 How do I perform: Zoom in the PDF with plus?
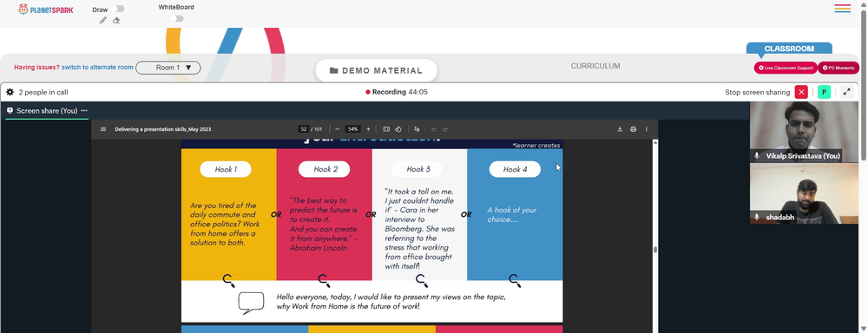pos(369,129)
